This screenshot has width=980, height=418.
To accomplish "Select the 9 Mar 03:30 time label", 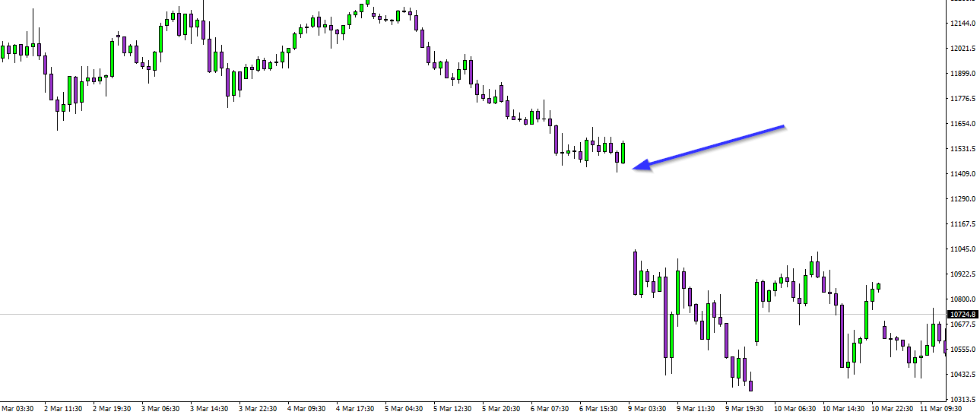I will (647, 409).
